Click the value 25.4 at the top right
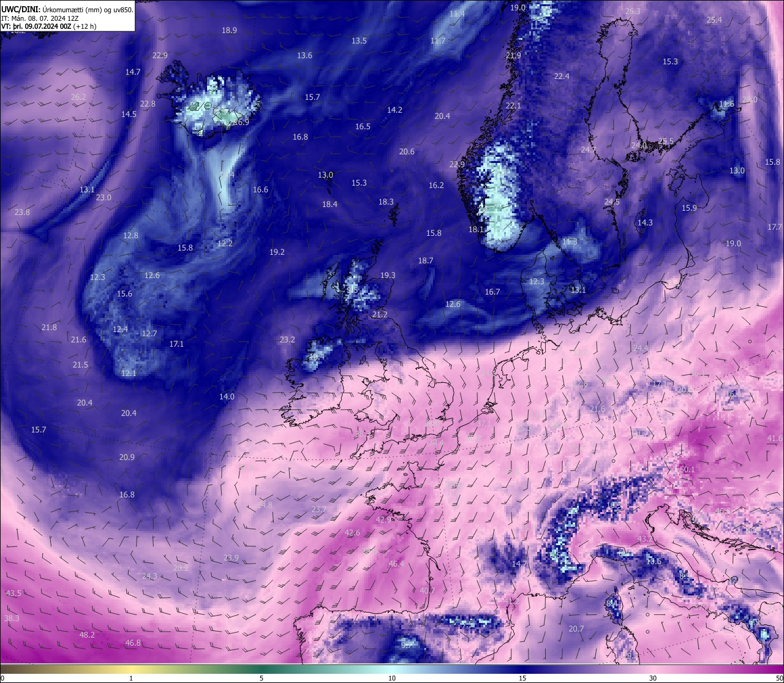The image size is (784, 683). click(x=714, y=20)
